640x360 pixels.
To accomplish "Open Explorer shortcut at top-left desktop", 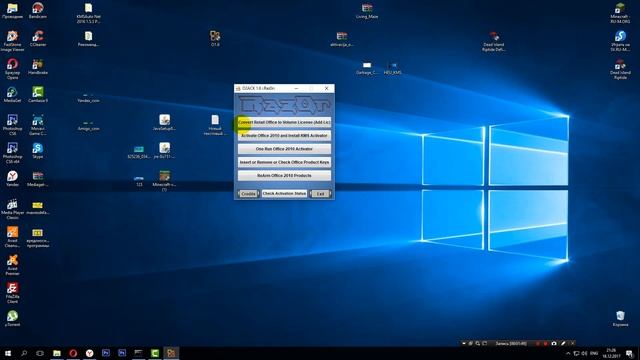I will 12,10.
